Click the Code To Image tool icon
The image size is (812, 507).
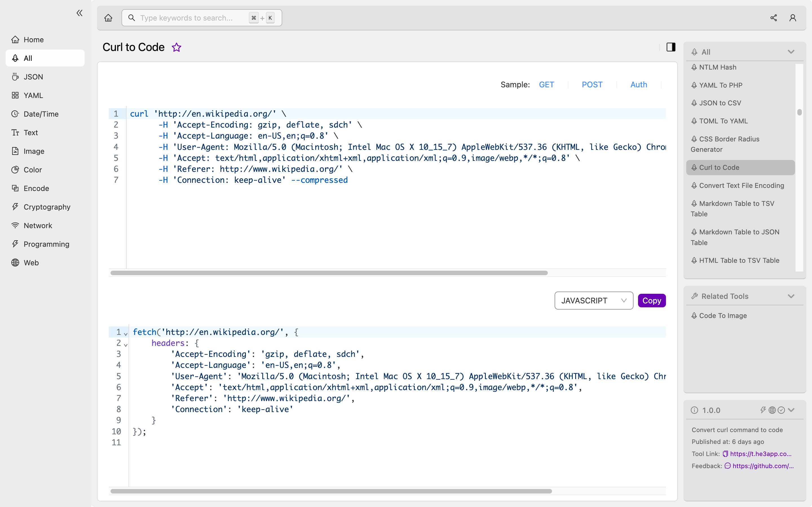point(694,315)
